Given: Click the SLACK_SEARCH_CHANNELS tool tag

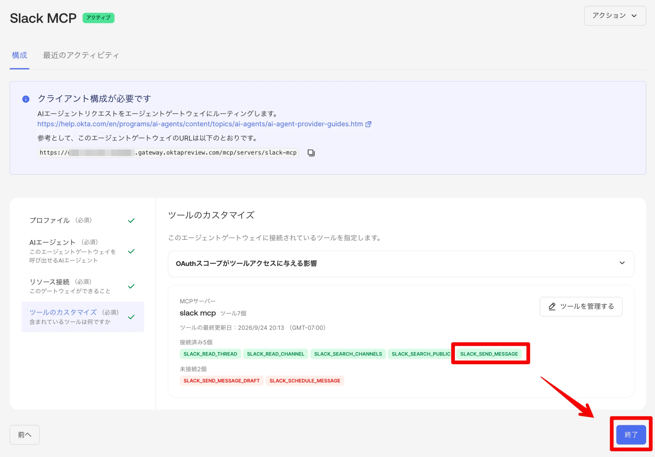Looking at the screenshot, I should [x=348, y=354].
